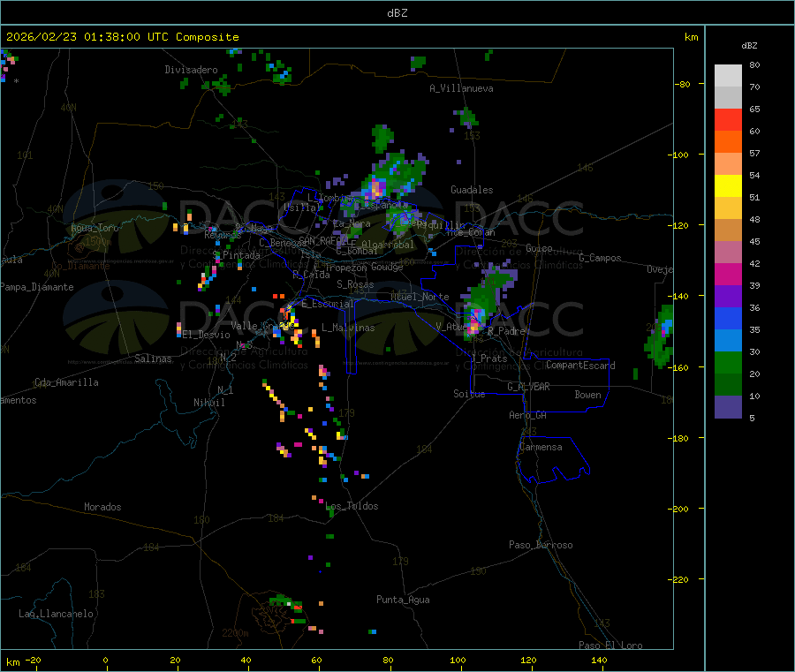This screenshot has width=795, height=672.
Task: Click the Bowen place label
Action: coord(588,395)
